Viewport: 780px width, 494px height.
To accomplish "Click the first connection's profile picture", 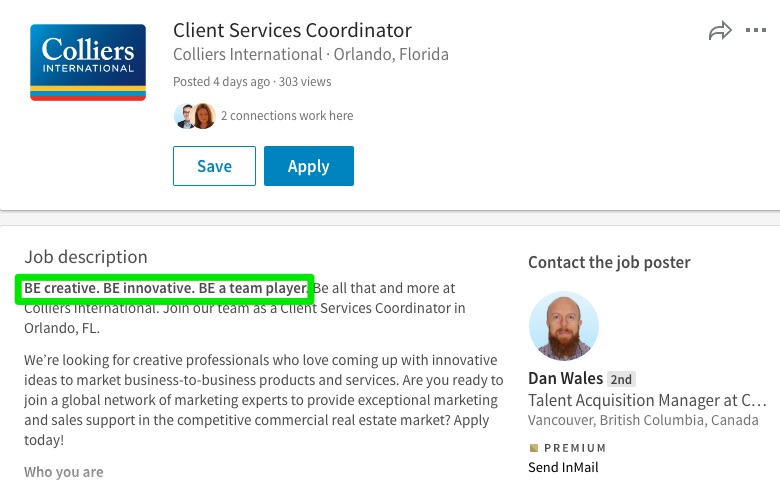I will point(184,116).
